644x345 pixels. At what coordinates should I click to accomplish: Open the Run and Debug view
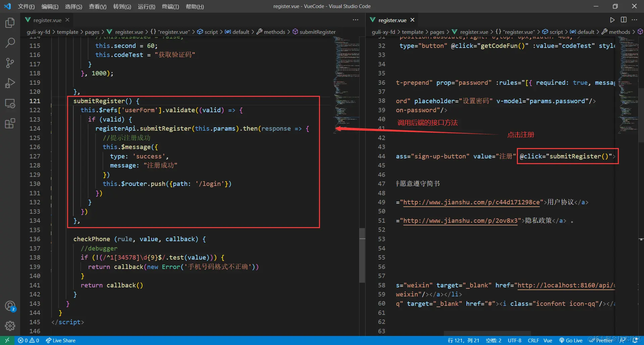coord(10,83)
